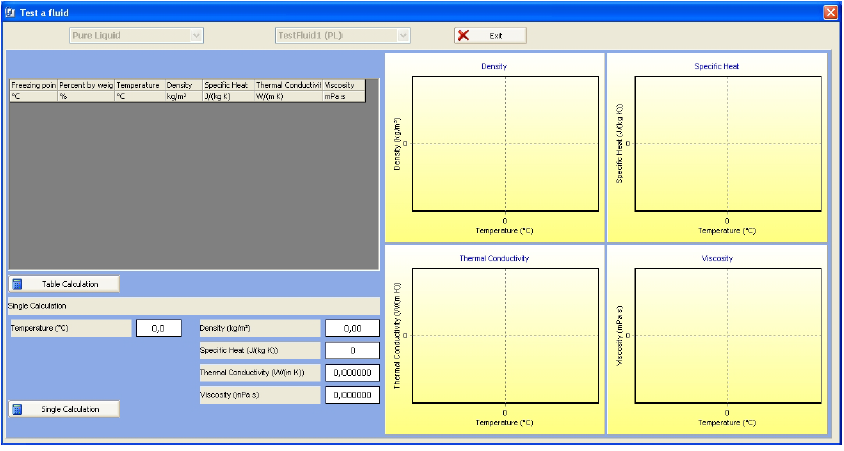Select the Percent by weight column header
The width and height of the screenshot is (844, 451).
[x=86, y=85]
